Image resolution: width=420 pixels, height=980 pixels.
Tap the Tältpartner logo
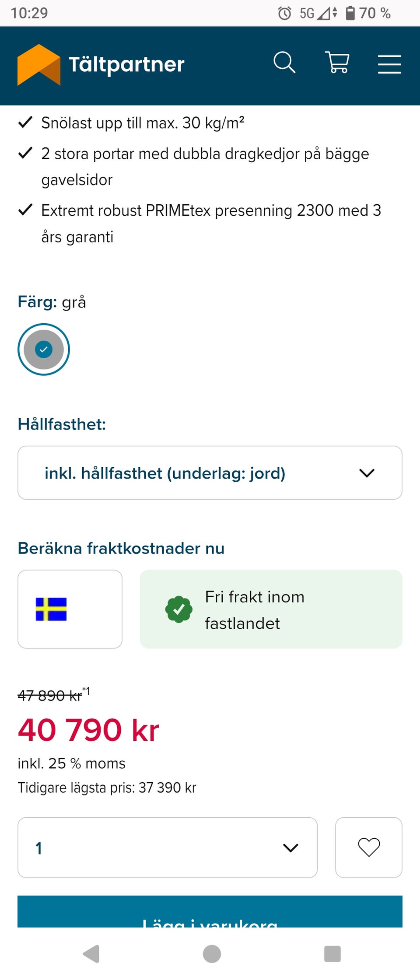tap(39, 65)
